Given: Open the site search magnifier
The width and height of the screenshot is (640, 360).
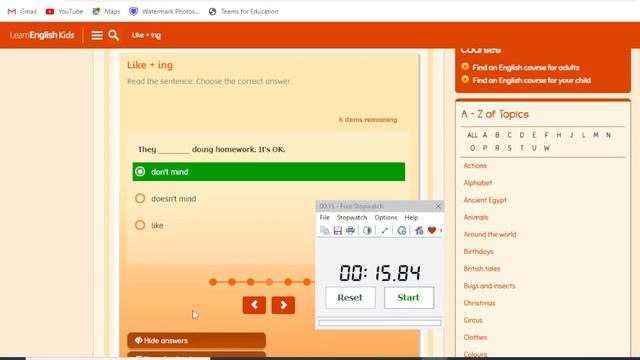Looking at the screenshot, I should coord(114,36).
